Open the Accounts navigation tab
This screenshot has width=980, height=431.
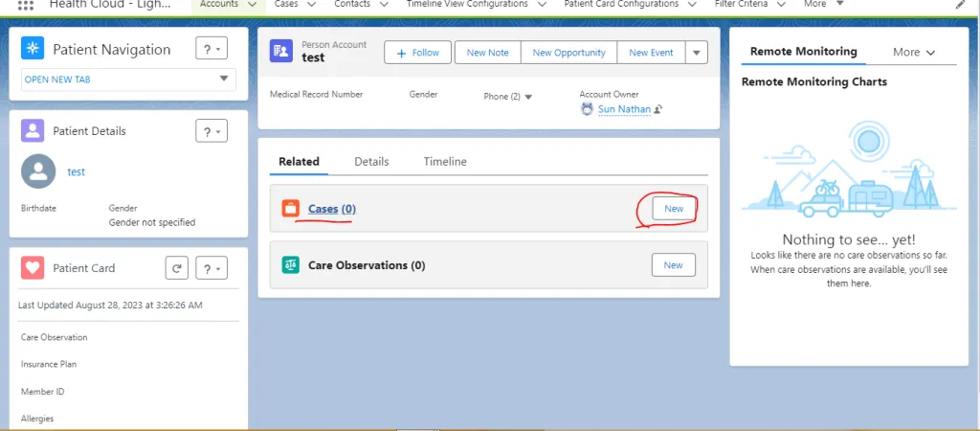(219, 4)
